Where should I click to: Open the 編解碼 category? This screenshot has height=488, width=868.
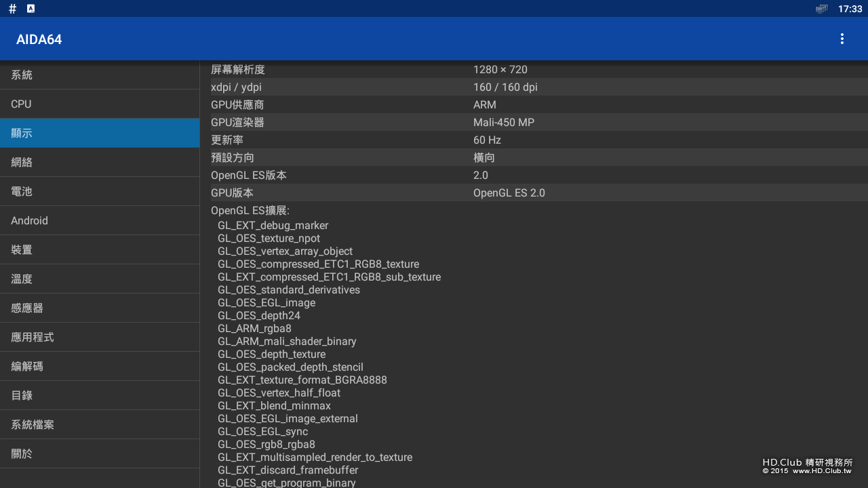point(100,366)
